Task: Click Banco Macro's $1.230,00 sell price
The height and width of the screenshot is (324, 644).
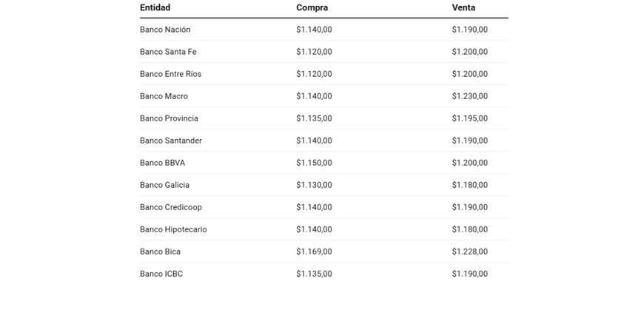Action: [x=469, y=96]
